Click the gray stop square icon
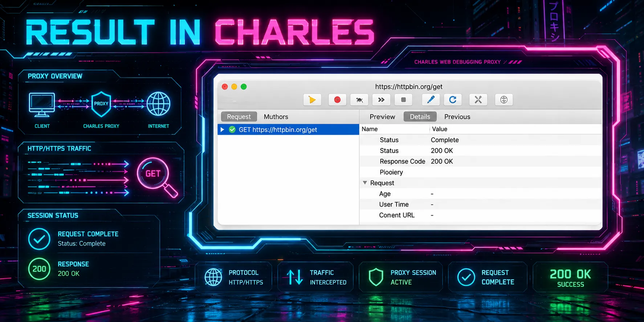The image size is (644, 322). 403,99
